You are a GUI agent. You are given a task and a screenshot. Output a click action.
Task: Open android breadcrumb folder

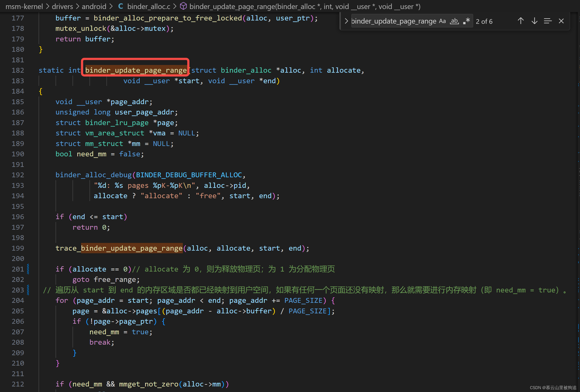[94, 6]
